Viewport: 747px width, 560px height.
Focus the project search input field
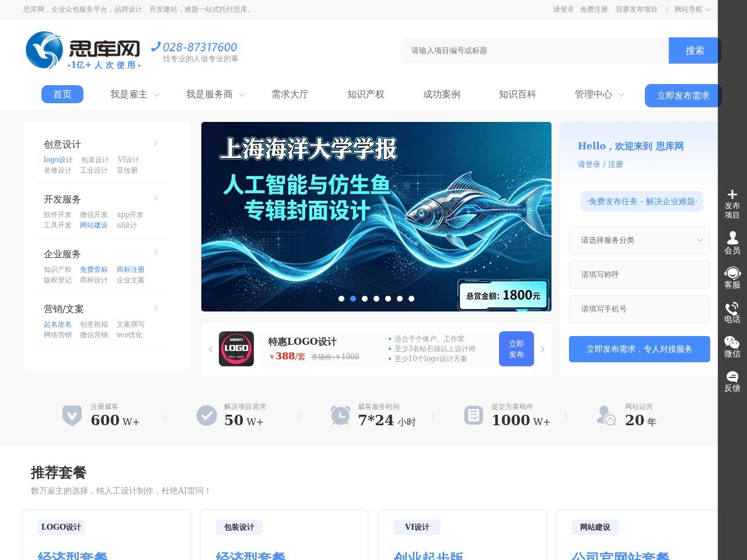click(x=535, y=51)
